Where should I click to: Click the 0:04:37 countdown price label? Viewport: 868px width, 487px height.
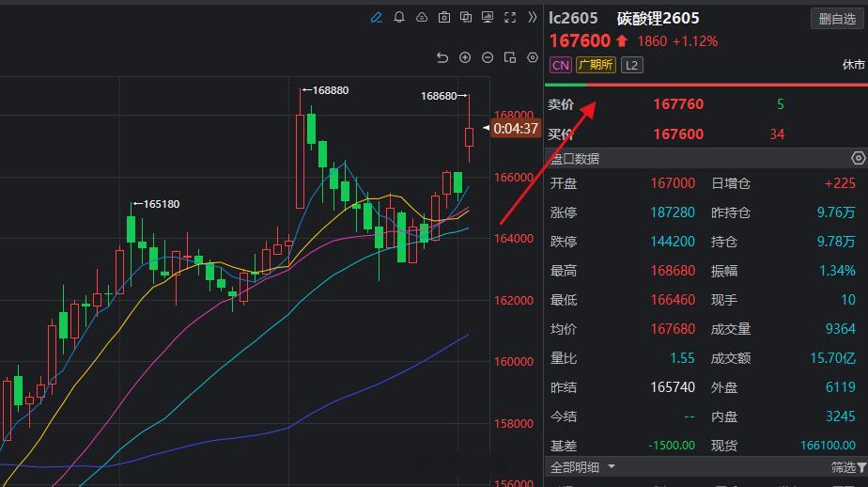(515, 129)
